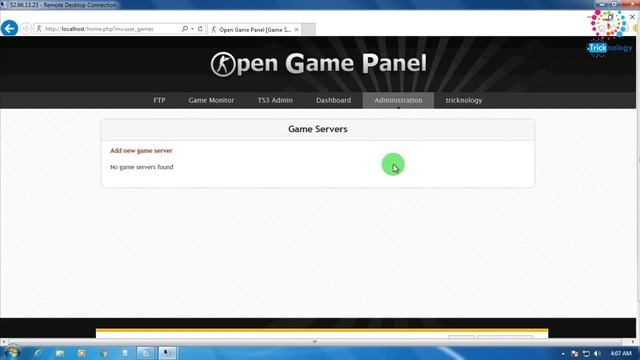
Task: Select the Open Game Panel browser tab
Action: point(254,29)
